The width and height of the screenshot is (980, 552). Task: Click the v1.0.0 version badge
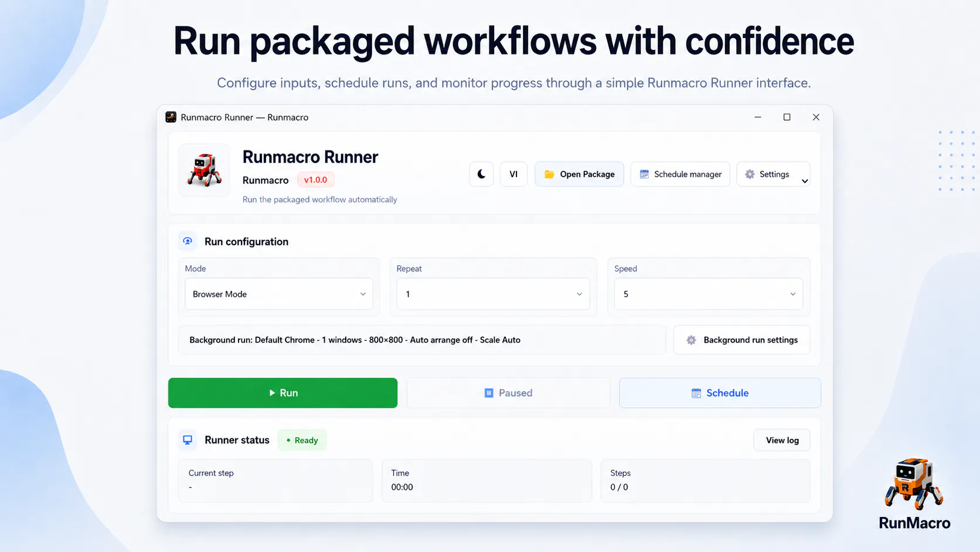(315, 180)
